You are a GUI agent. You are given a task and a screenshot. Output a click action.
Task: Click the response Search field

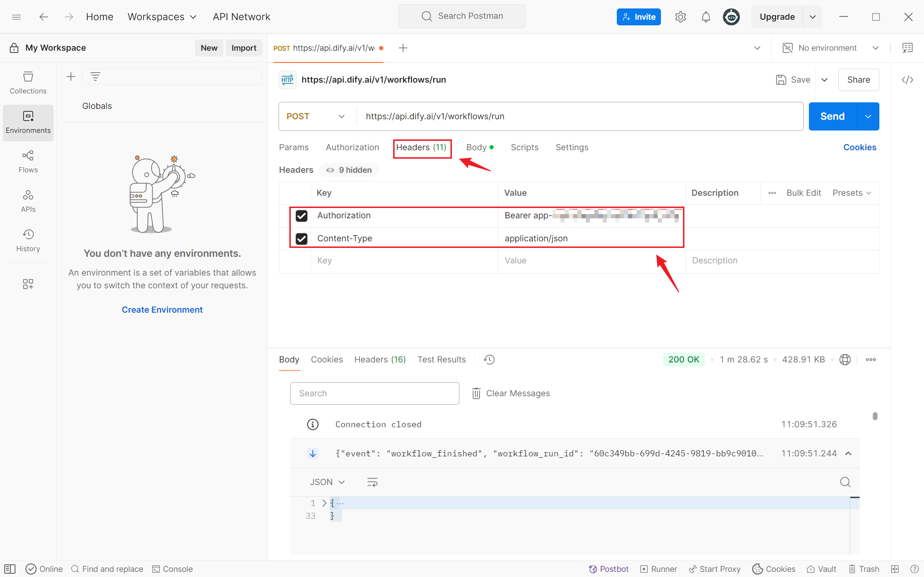pos(375,393)
